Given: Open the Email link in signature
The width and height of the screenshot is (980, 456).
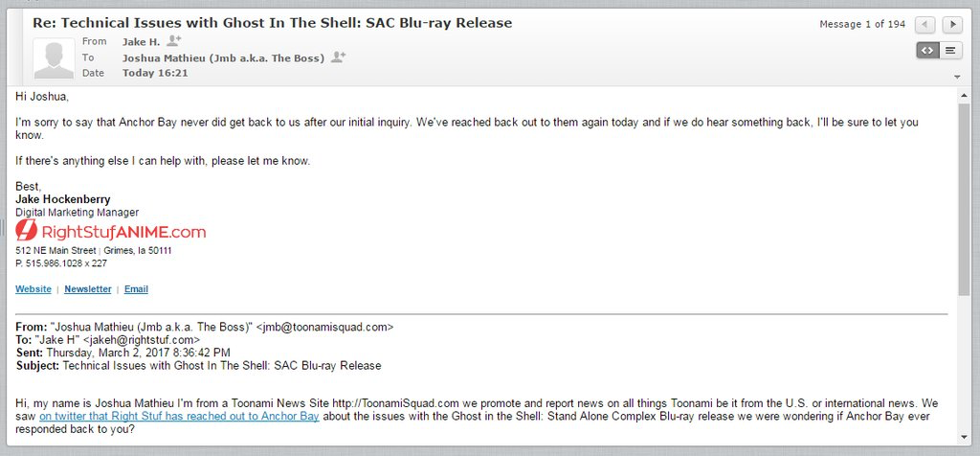Looking at the screenshot, I should tap(136, 289).
